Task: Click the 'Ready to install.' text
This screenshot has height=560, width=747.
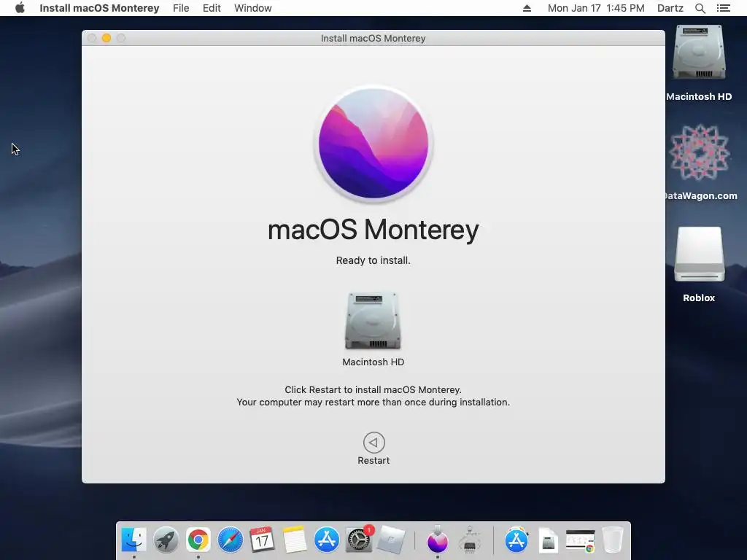Action: click(373, 260)
